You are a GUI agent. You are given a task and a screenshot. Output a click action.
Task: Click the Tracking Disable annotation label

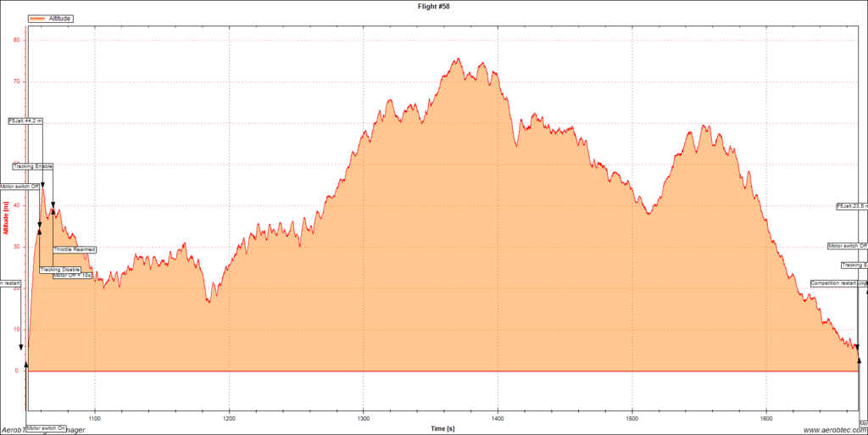[x=60, y=270]
